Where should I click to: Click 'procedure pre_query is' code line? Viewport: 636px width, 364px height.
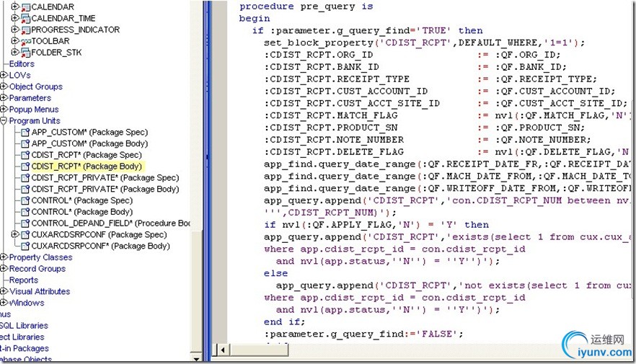306,6
